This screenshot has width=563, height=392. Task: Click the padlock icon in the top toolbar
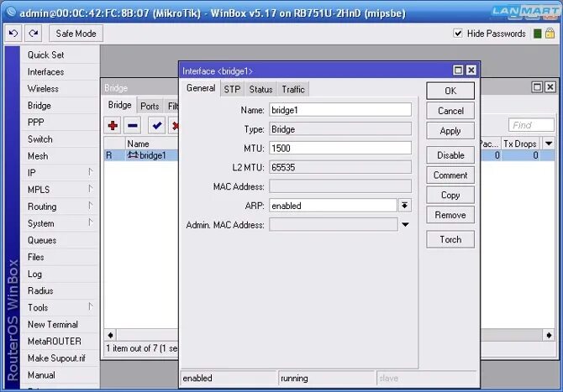pyautogui.click(x=550, y=34)
